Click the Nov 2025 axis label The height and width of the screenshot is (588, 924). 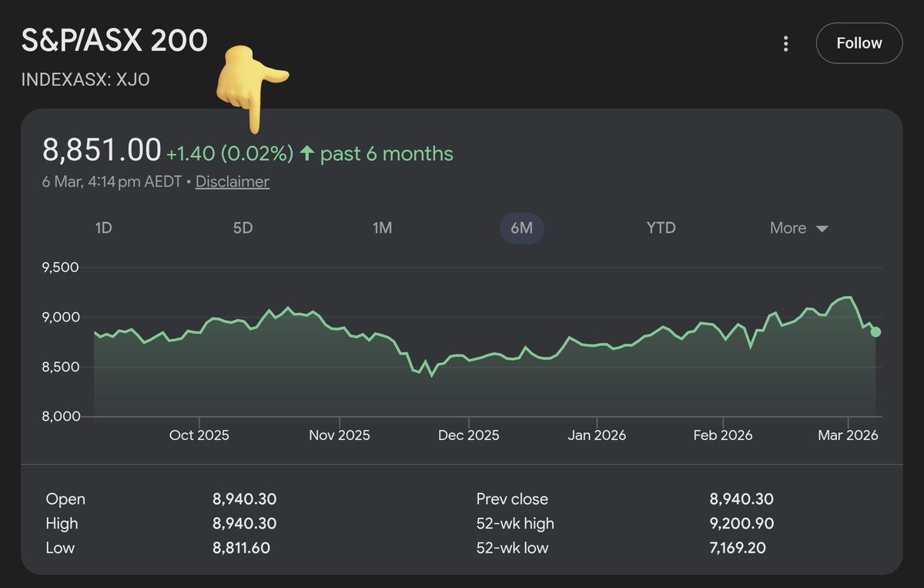pyautogui.click(x=339, y=435)
